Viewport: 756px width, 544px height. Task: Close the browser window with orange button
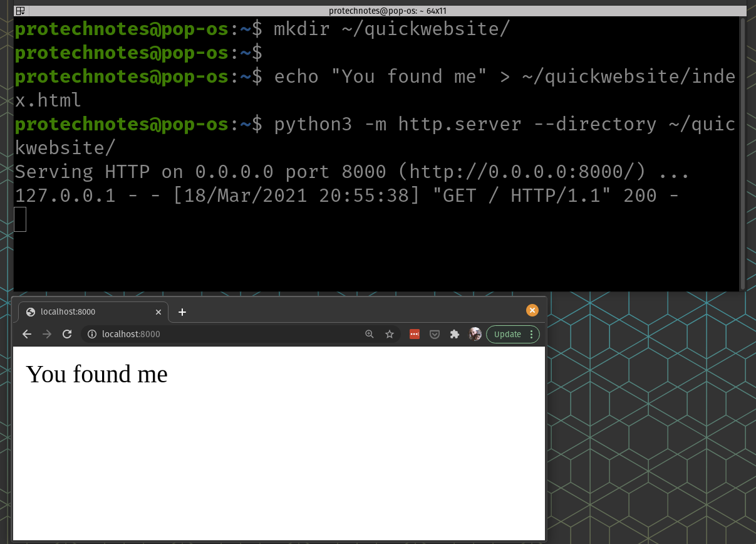[x=532, y=310]
